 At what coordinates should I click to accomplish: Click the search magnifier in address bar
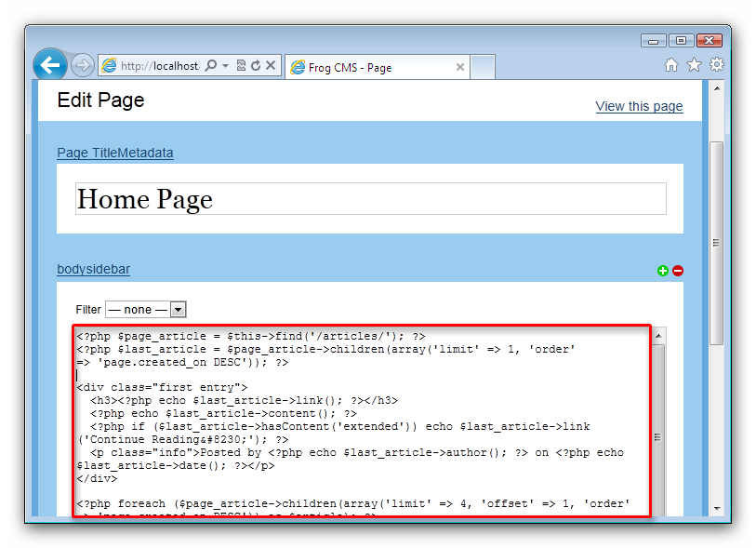211,66
